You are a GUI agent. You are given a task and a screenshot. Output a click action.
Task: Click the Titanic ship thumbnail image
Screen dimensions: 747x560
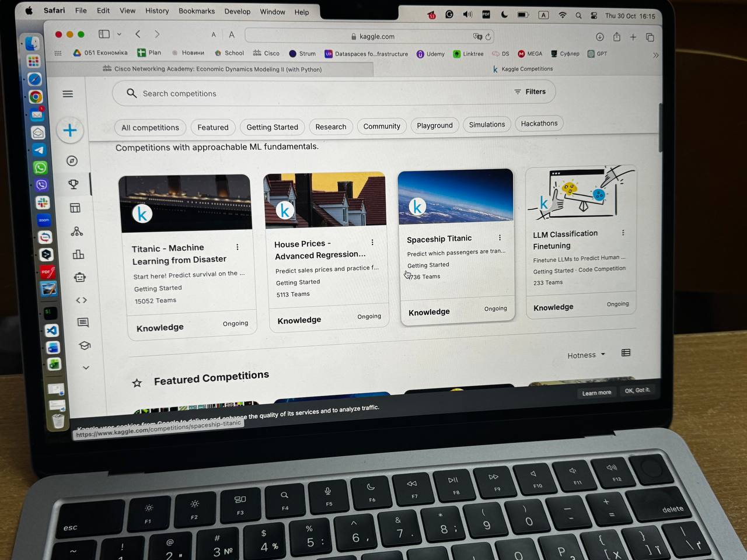point(186,202)
